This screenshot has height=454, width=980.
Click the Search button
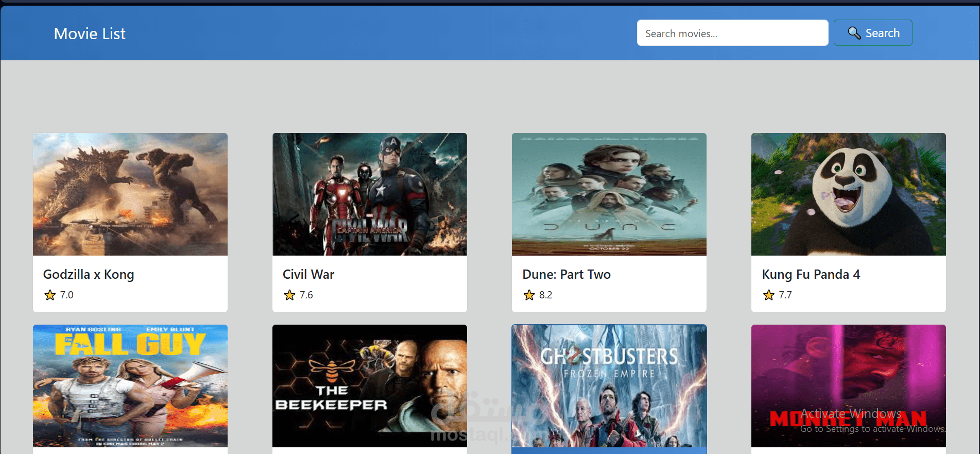pyautogui.click(x=873, y=33)
